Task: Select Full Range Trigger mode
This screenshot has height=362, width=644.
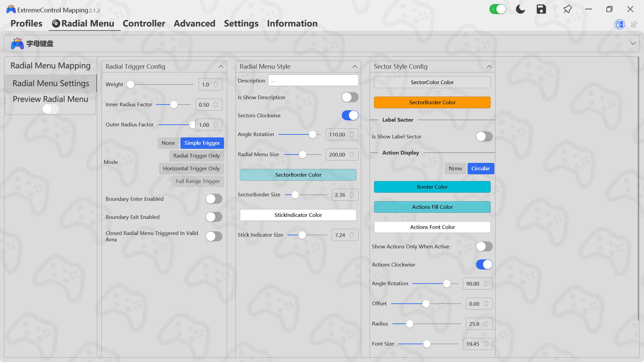Action: pos(198,181)
